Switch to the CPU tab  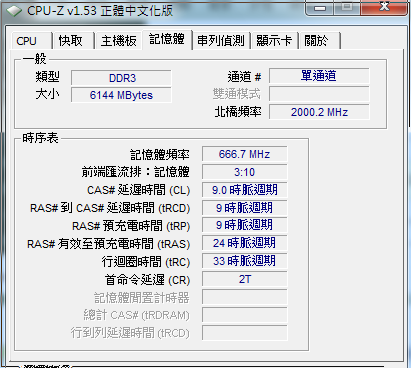[x=32, y=41]
